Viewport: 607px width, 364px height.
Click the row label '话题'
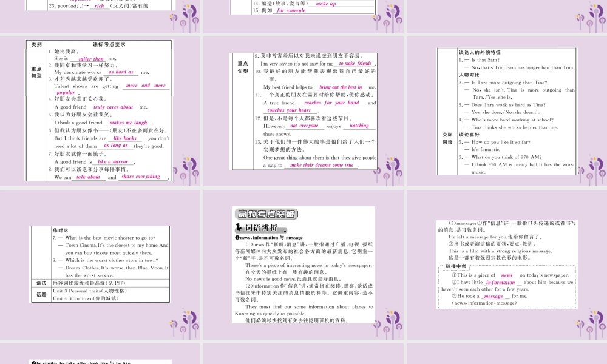[41, 295]
